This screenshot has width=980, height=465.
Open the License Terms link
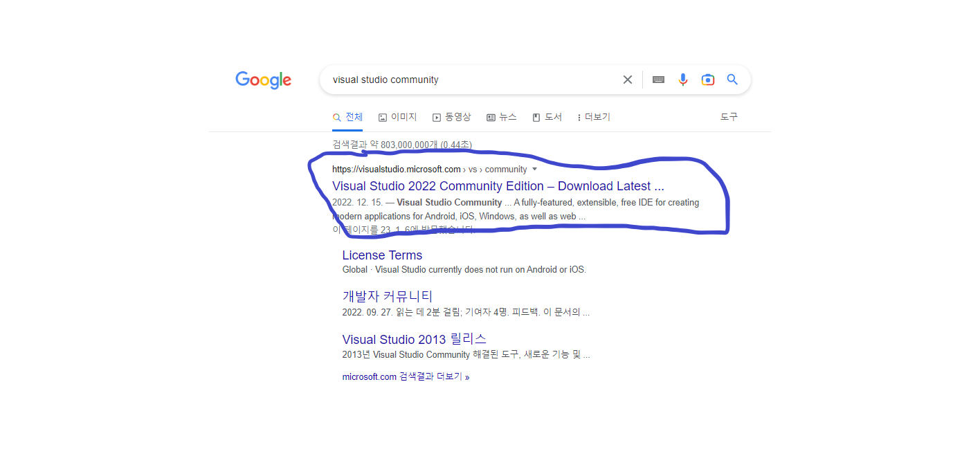(382, 255)
